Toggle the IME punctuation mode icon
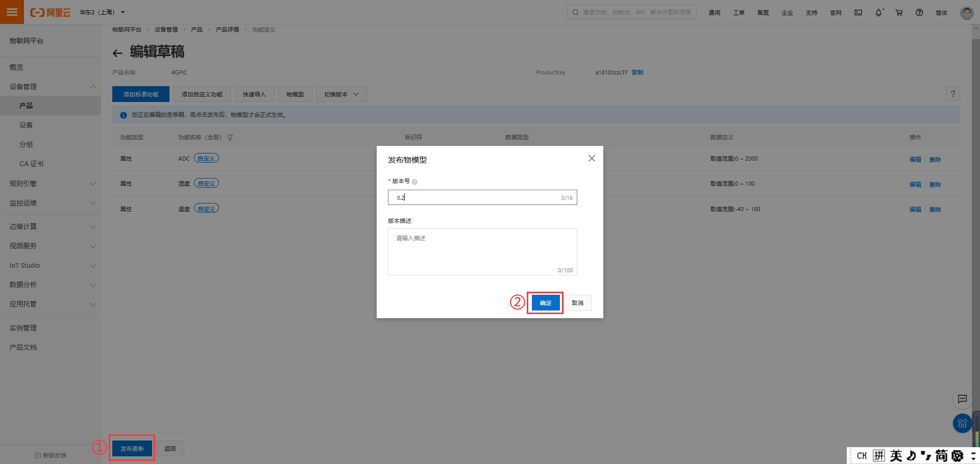This screenshot has width=980, height=464. click(926, 455)
